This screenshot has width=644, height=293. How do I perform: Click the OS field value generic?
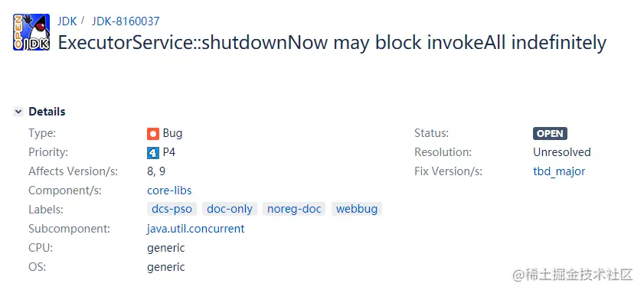tap(166, 267)
